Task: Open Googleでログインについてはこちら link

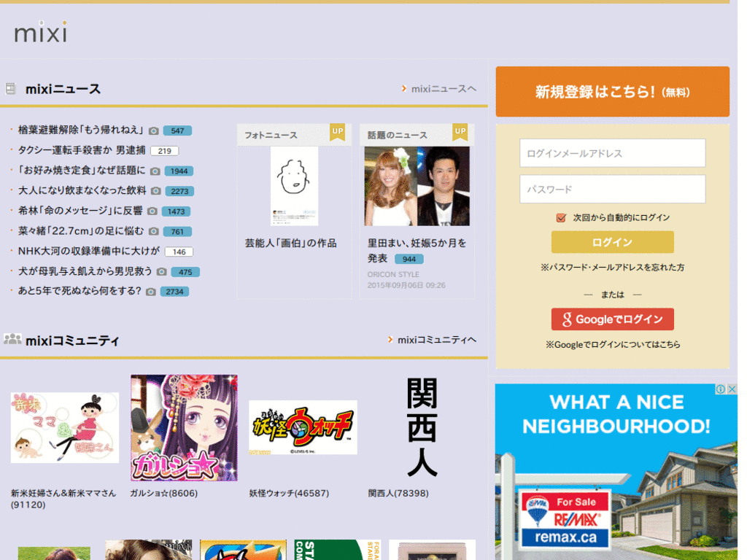Action: point(613,344)
